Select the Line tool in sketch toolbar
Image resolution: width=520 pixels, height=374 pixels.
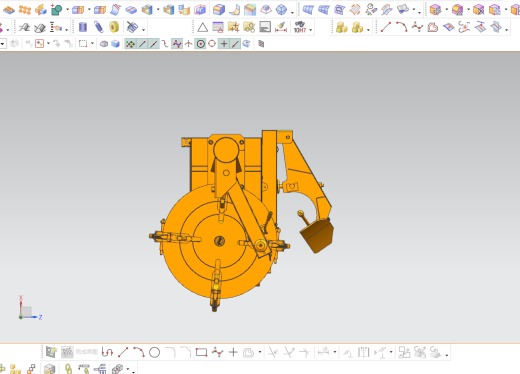coord(123,352)
